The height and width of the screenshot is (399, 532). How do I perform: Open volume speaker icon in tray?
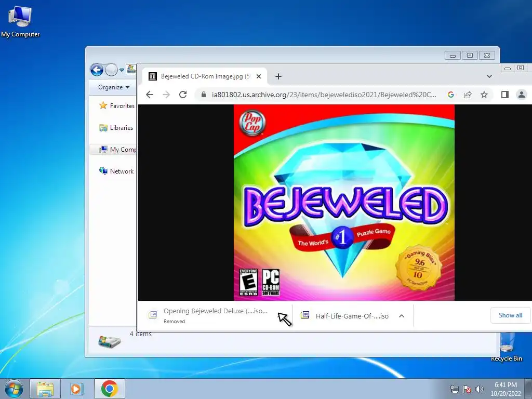point(480,389)
